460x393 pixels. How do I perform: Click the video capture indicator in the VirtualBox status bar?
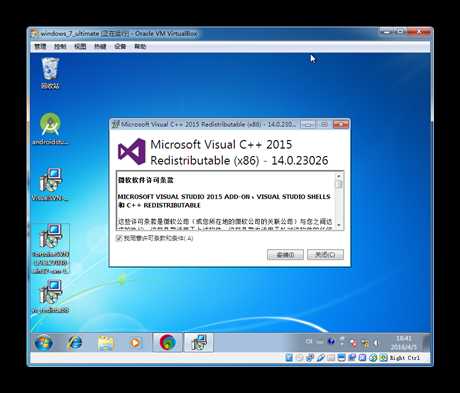[352, 358]
